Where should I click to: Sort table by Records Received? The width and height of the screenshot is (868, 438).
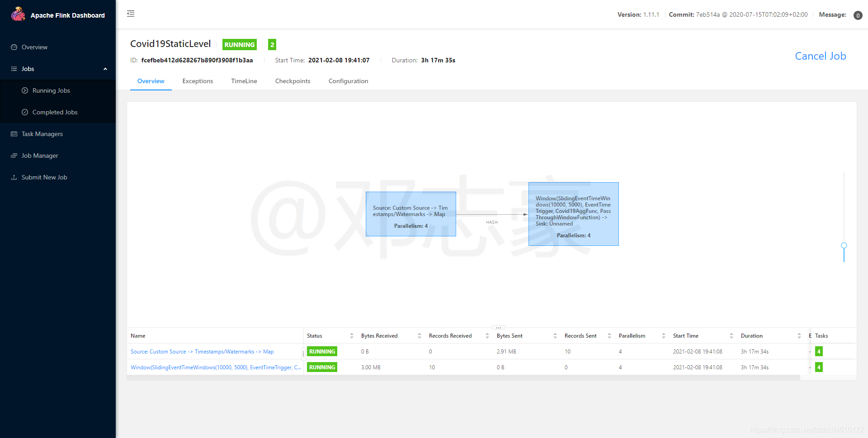[487, 336]
